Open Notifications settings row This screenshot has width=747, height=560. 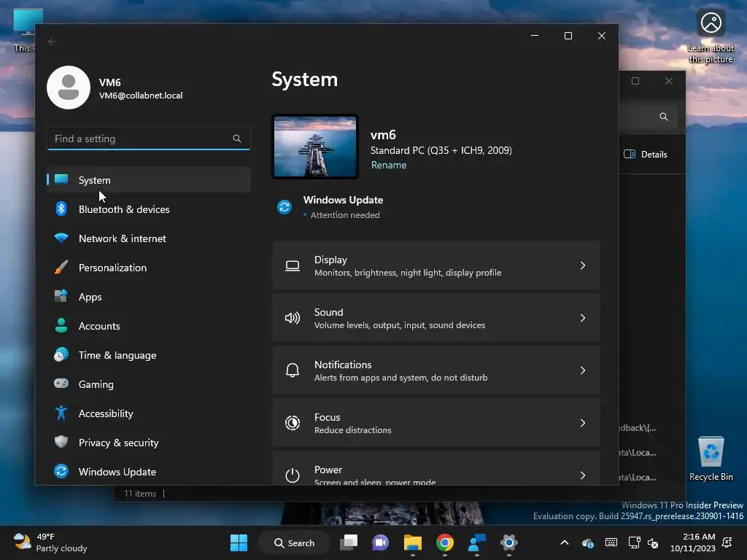click(436, 370)
